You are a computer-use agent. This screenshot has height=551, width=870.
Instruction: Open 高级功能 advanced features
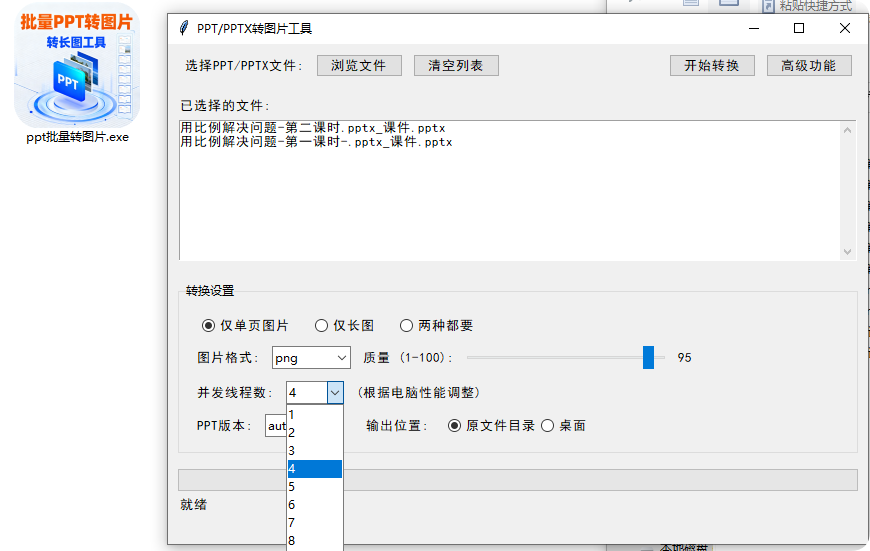click(x=808, y=66)
